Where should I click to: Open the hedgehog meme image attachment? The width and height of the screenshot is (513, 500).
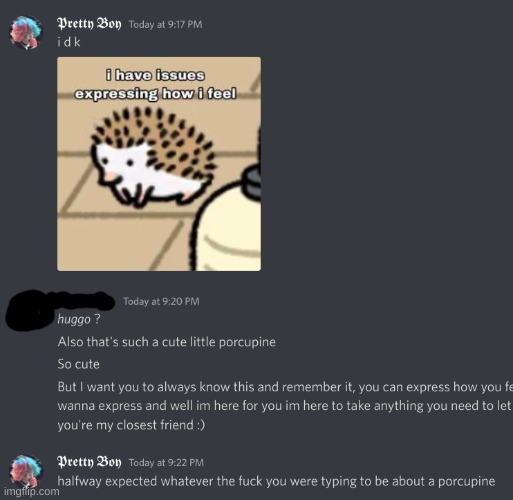pos(159,164)
